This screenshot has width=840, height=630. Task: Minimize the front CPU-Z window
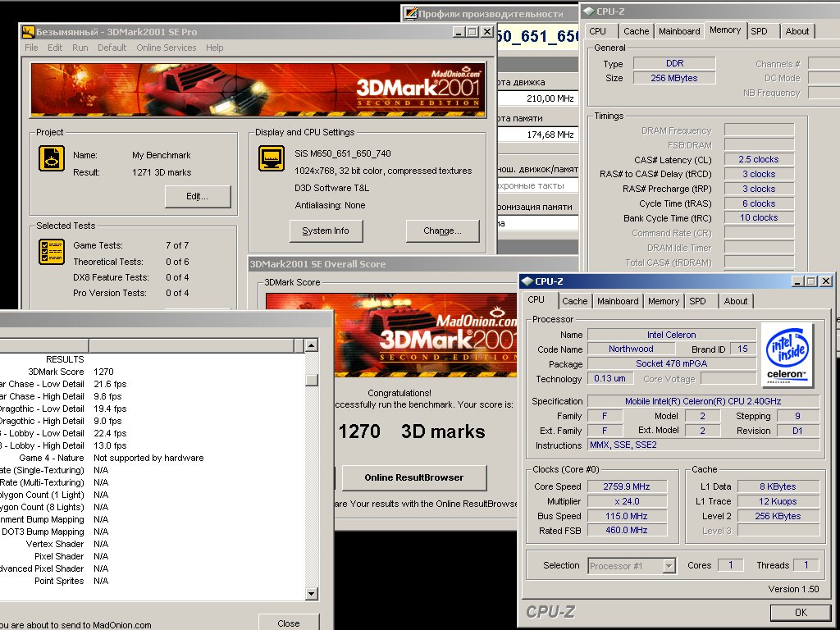pos(797,281)
